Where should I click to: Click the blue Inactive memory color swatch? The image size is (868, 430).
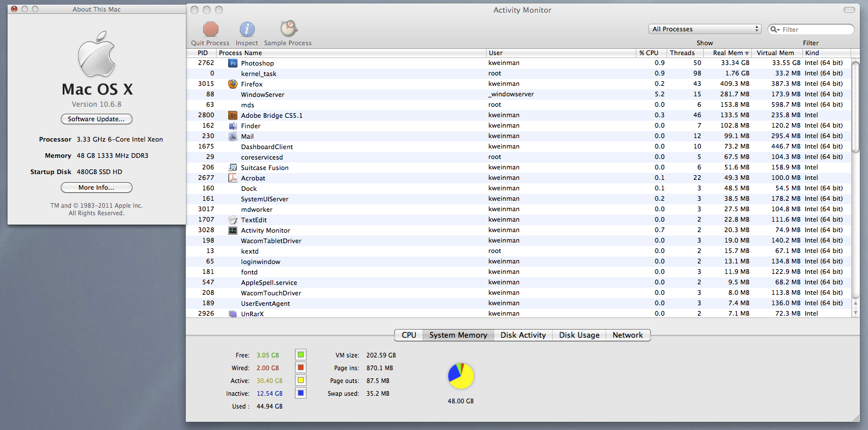click(300, 393)
